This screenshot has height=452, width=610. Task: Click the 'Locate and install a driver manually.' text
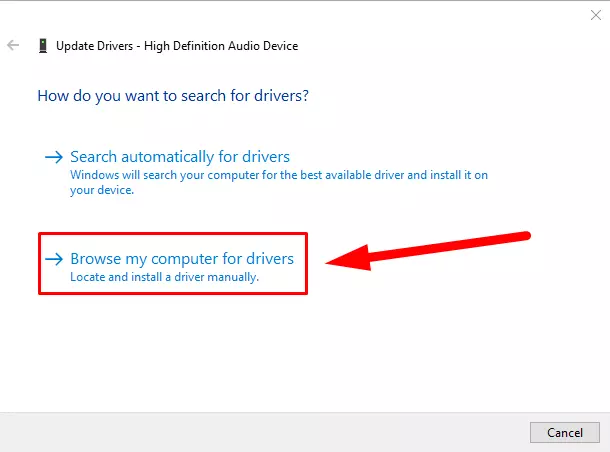click(164, 277)
